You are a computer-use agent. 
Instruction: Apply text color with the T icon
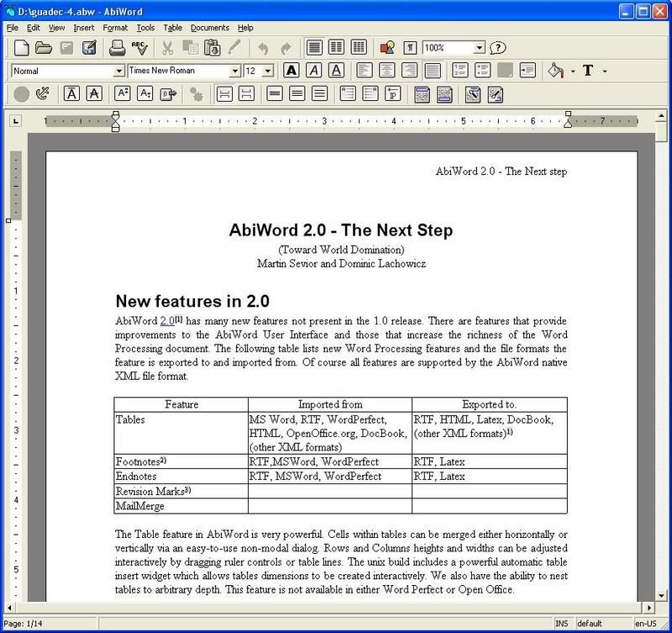[588, 71]
